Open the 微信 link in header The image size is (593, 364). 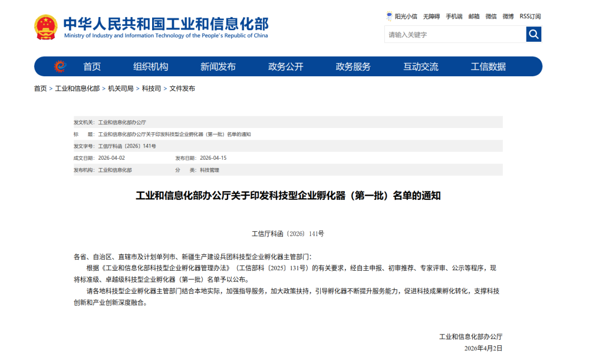tap(491, 16)
